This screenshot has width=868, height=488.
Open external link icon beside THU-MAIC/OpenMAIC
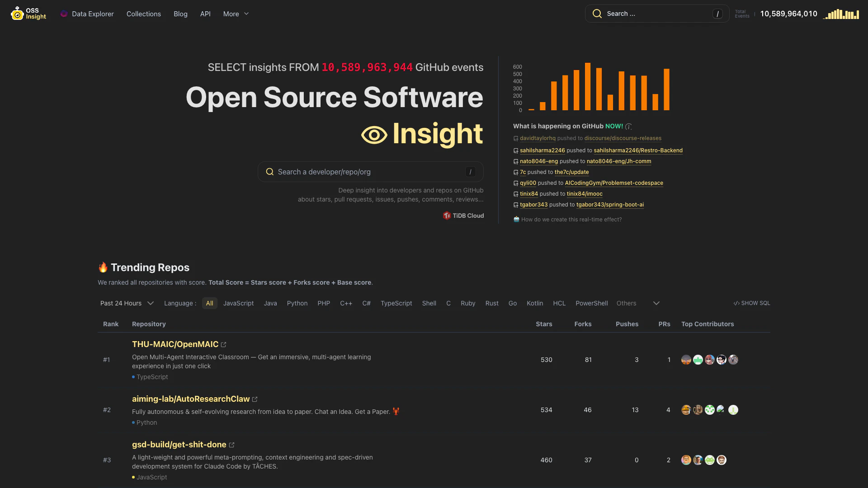coord(223,345)
